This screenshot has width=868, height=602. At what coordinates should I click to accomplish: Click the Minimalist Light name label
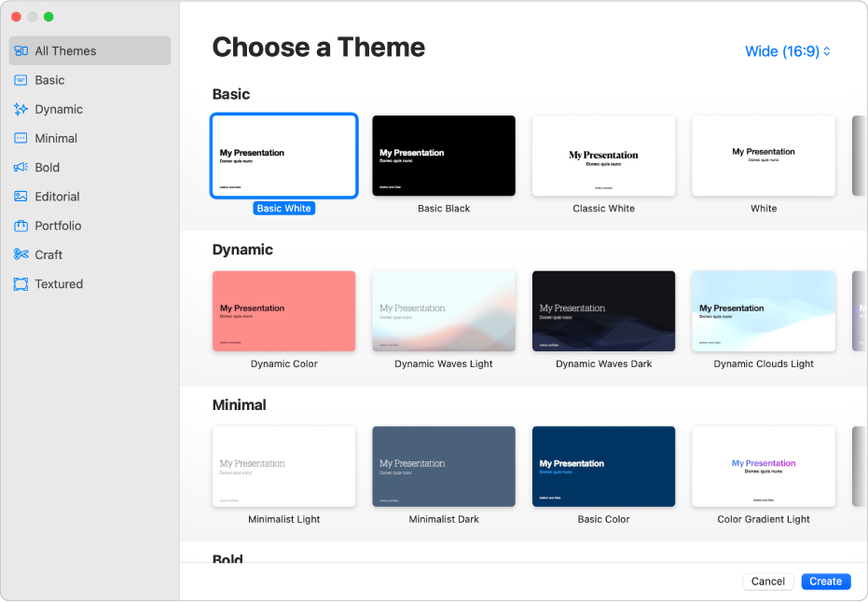(x=284, y=520)
